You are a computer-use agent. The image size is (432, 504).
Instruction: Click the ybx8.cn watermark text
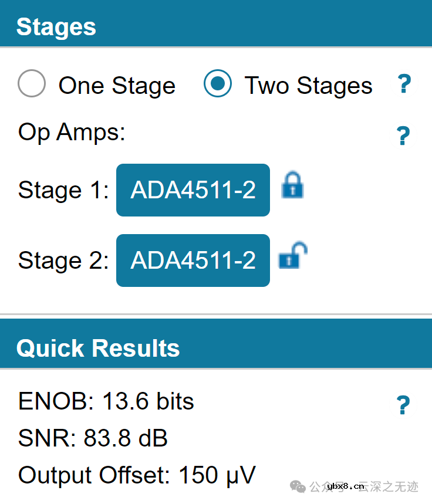pos(346,486)
